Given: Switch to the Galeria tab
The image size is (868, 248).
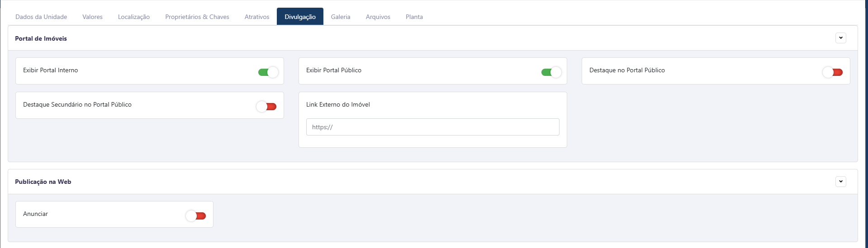Looking at the screenshot, I should (341, 17).
